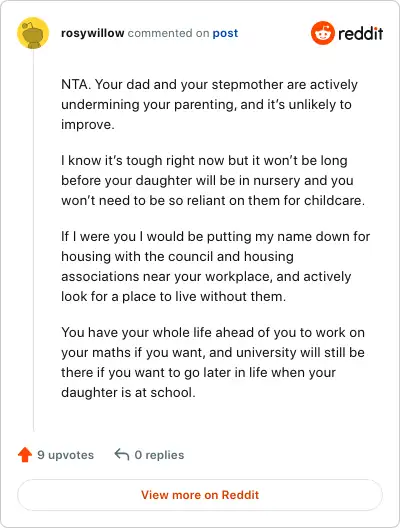Click the line "look for a place to live without them."
Screen dimensions: 400x528
(x=173, y=297)
